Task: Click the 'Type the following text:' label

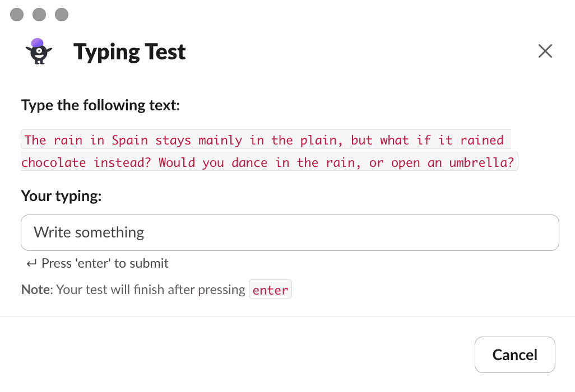Action: 100,105
